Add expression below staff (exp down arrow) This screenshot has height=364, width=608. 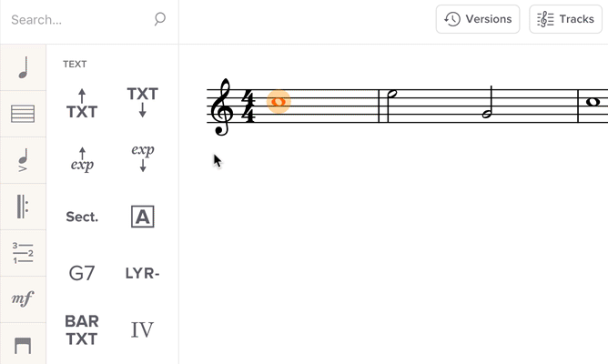142,157
